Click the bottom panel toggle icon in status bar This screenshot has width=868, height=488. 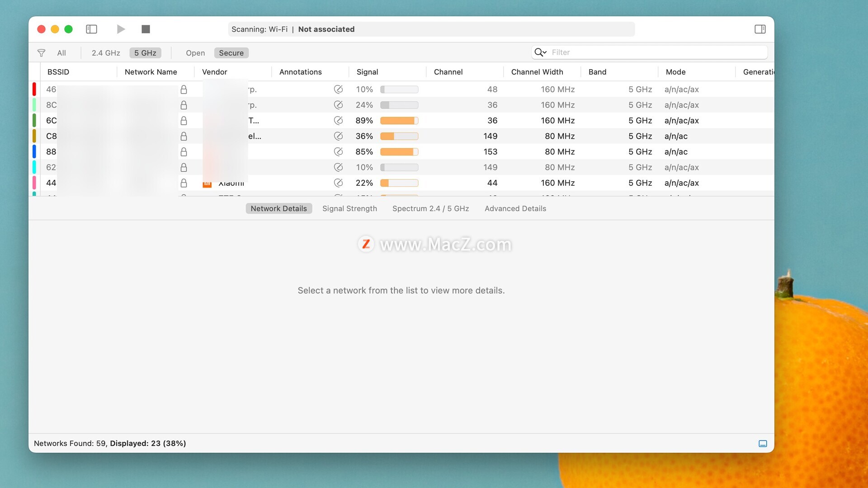pyautogui.click(x=763, y=444)
